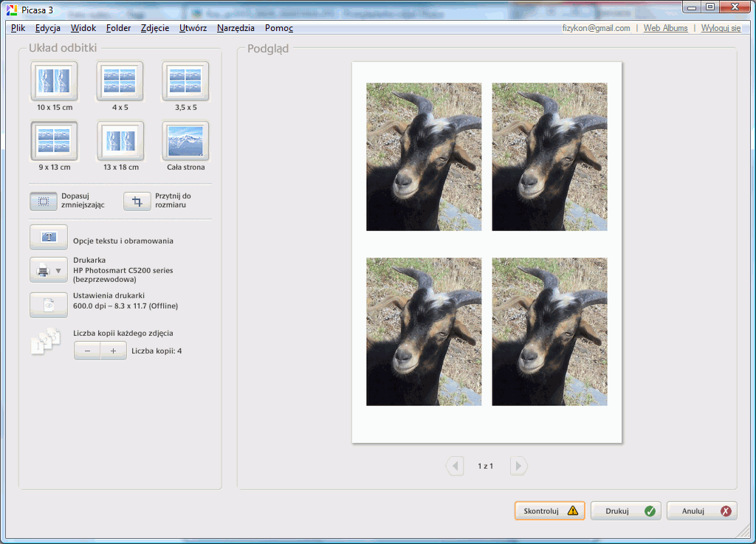Open the Drukarka printer selection dropdown
This screenshot has width=756, height=544.
[49, 270]
